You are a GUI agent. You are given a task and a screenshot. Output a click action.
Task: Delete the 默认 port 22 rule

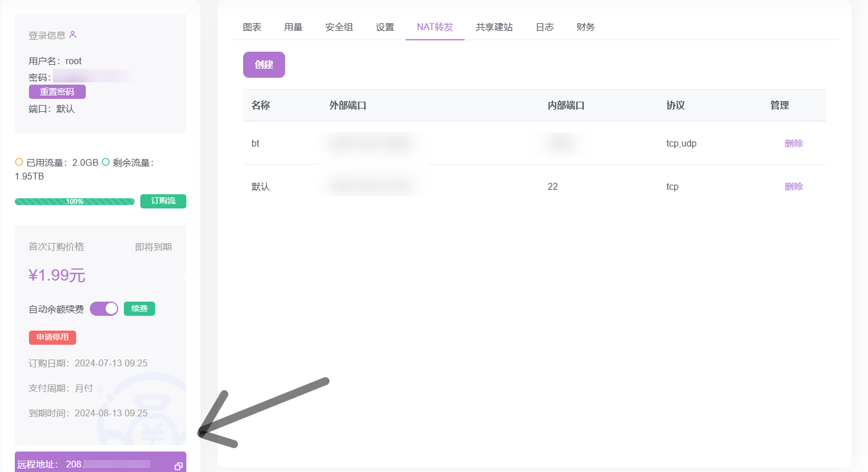tap(794, 186)
